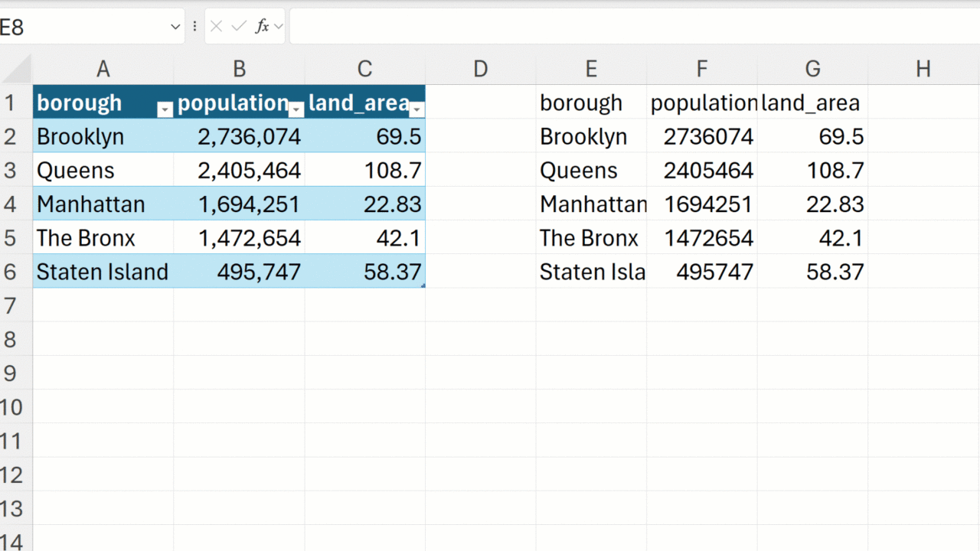Open the land_area column filter dropdown
This screenshot has width=980, height=551.
pyautogui.click(x=416, y=110)
